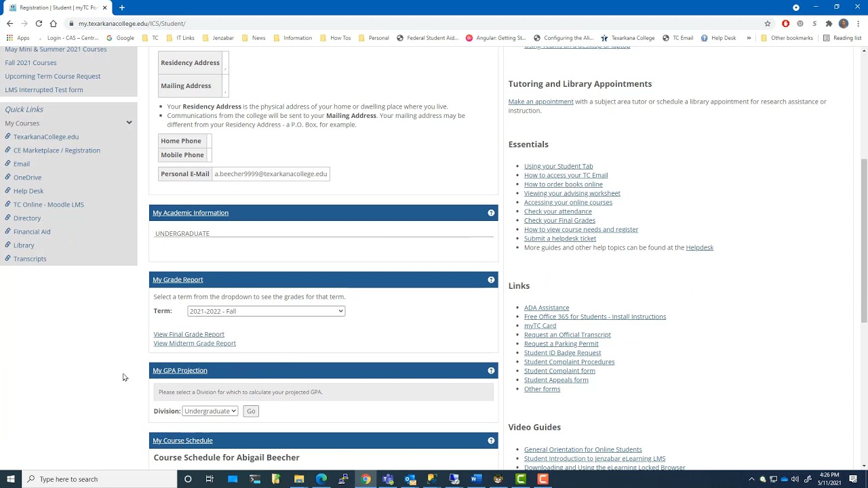Open File Explorer from the taskbar
868x488 pixels.
click(x=299, y=479)
